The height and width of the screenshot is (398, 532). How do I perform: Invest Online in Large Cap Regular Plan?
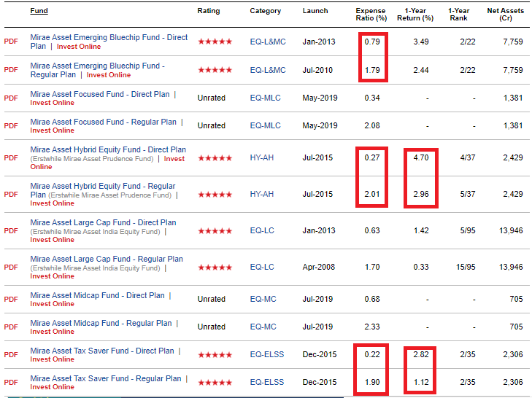pos(53,276)
